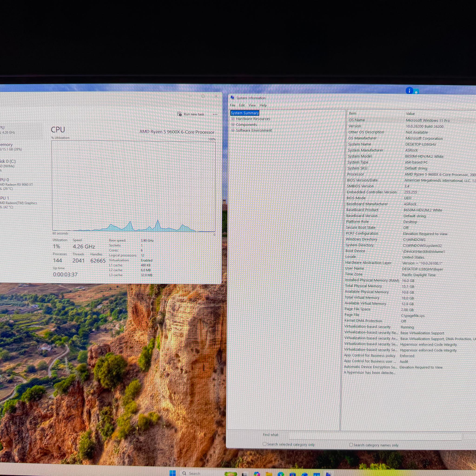Click the 'Item' column header
Image resolution: width=476 pixels, height=476 pixels.
click(352, 113)
